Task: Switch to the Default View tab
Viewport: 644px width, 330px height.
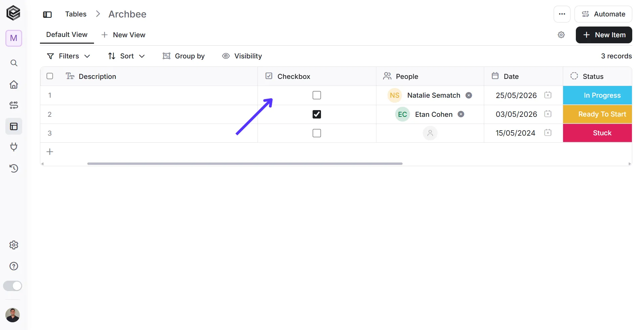Action: (x=67, y=35)
